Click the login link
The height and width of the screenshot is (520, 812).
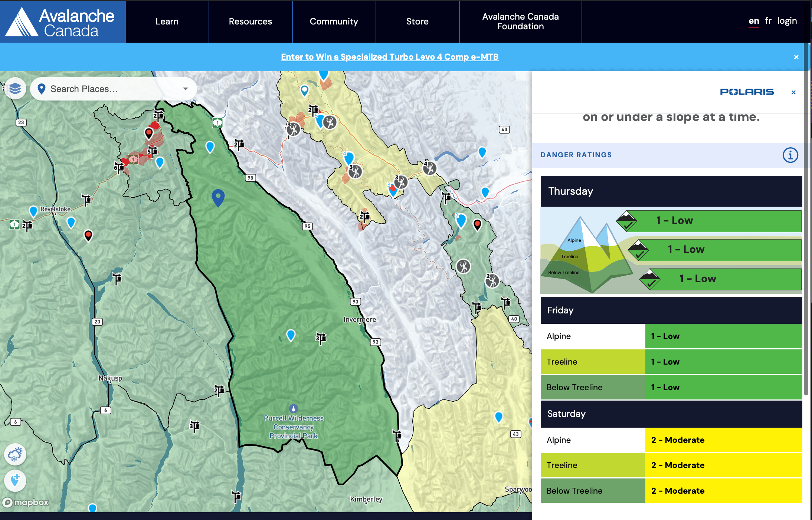(787, 21)
